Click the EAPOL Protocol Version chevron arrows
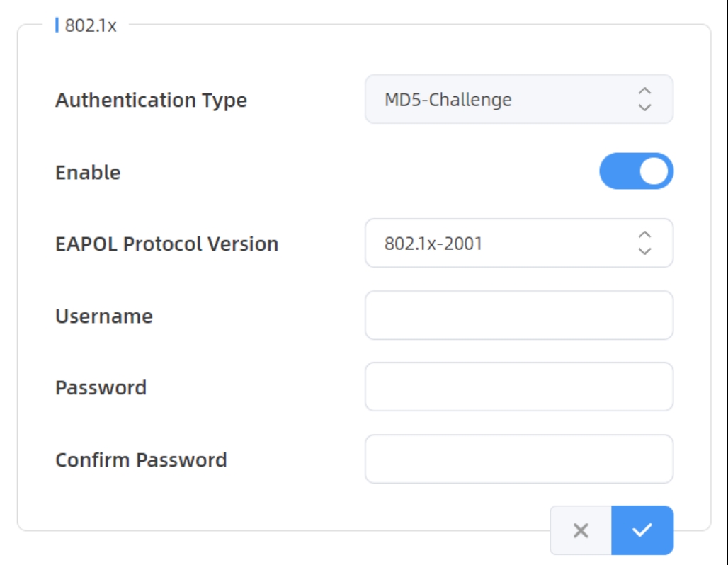This screenshot has height=565, width=728. (x=644, y=243)
